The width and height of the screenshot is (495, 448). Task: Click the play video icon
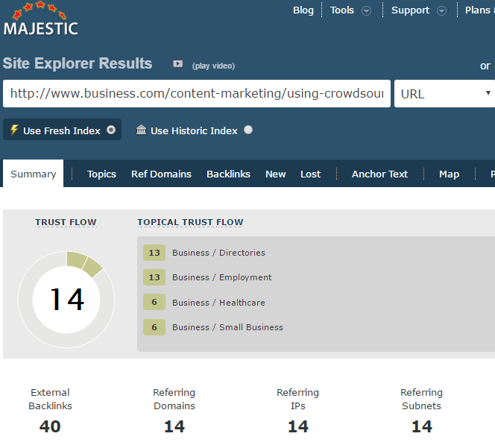coord(178,65)
